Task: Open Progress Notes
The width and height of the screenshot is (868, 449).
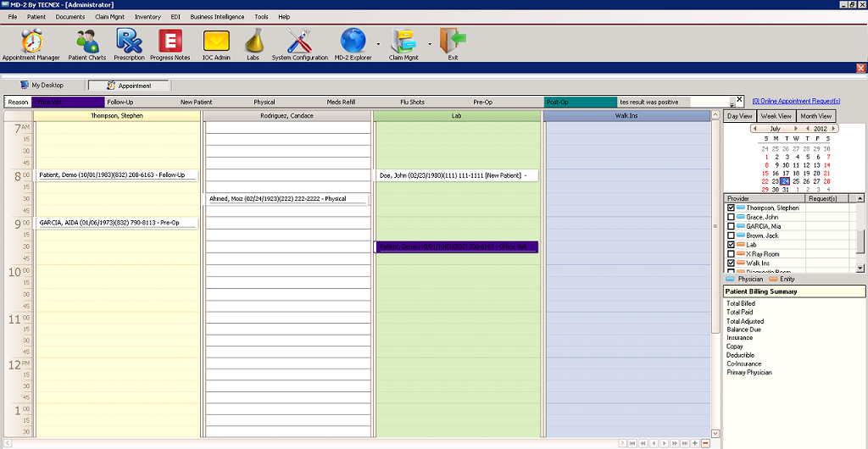Action: click(x=170, y=45)
